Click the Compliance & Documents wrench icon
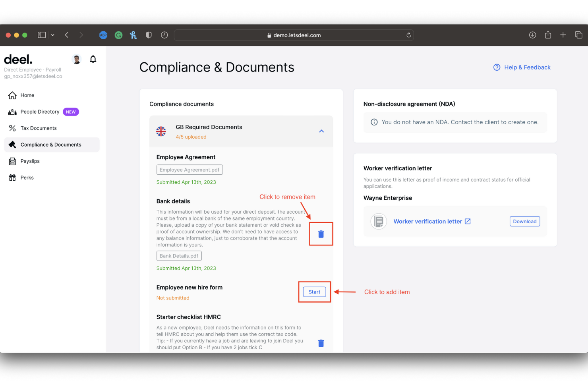The image size is (588, 392). click(x=12, y=145)
